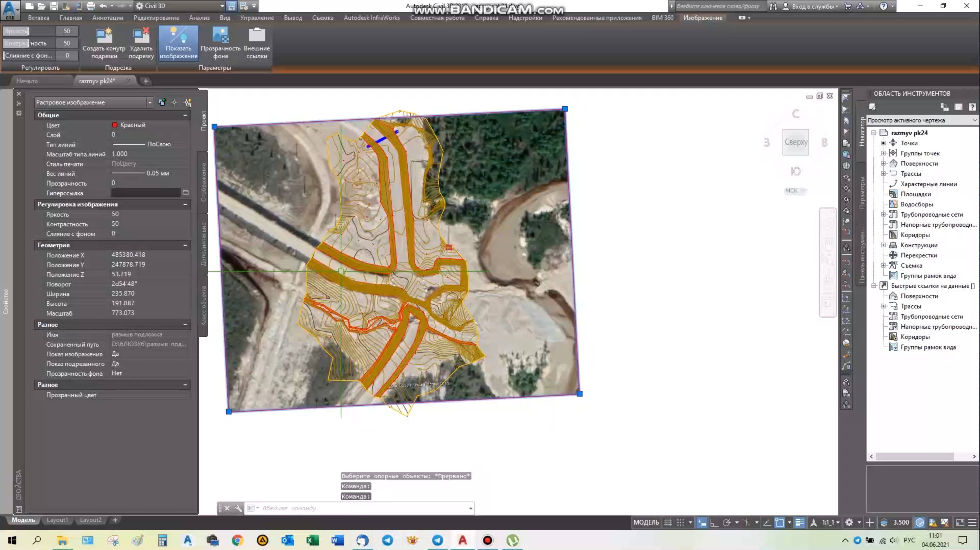Image resolution: width=980 pixels, height=550 pixels.
Task: Expand Точки node in Navigator tree
Action: click(x=884, y=143)
